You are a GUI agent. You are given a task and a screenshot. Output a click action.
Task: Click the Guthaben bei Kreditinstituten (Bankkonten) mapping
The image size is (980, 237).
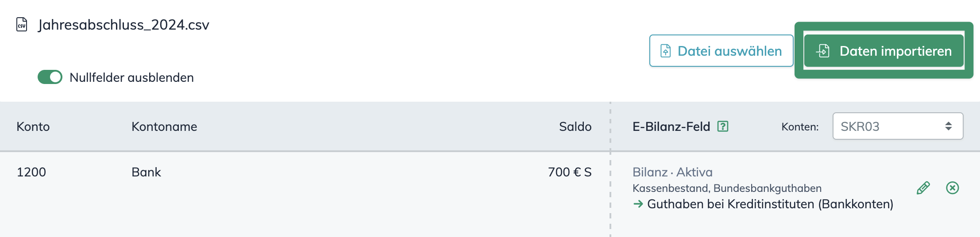(770, 204)
